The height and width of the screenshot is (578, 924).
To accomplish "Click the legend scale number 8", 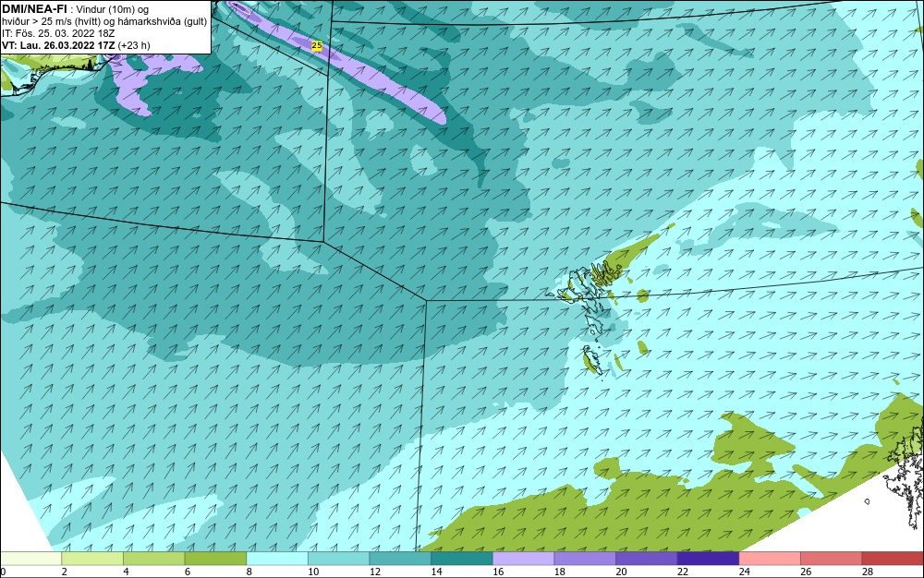I will pos(249,572).
